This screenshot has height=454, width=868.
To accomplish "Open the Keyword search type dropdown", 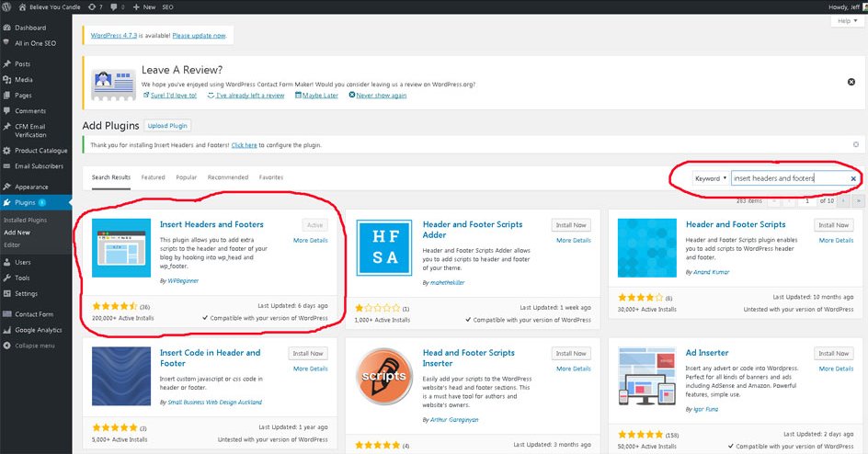I will tap(711, 178).
